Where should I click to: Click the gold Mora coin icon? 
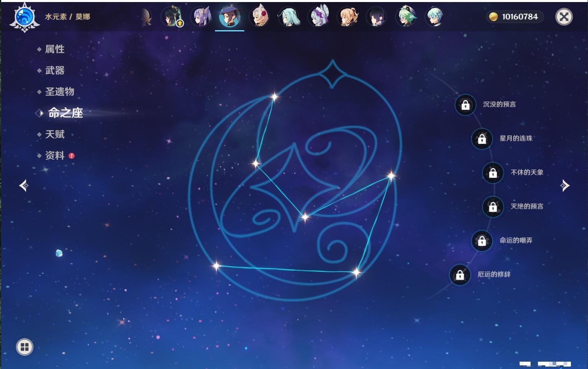(494, 17)
